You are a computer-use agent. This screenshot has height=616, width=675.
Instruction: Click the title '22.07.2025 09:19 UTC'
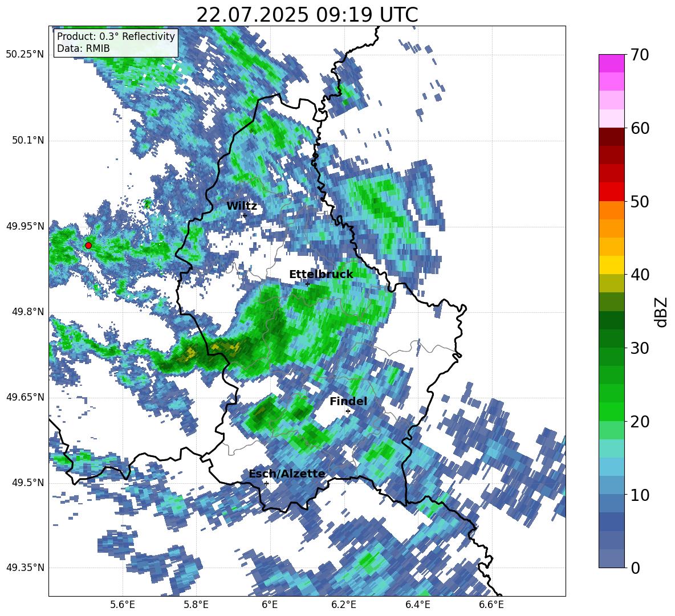pyautogui.click(x=307, y=15)
